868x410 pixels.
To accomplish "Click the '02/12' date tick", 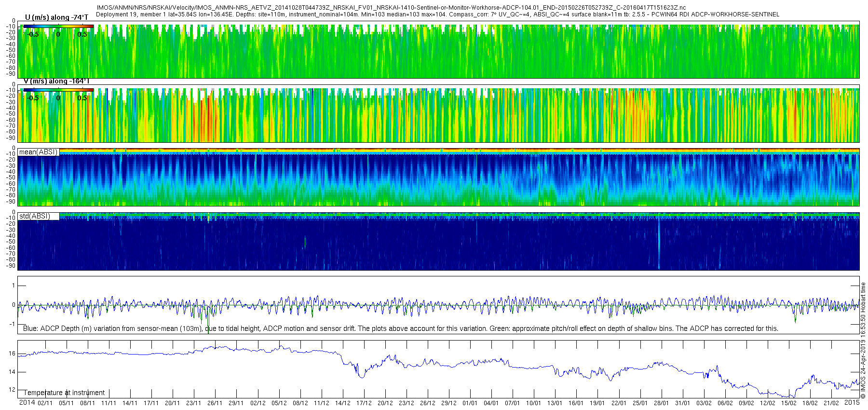I will [258, 403].
